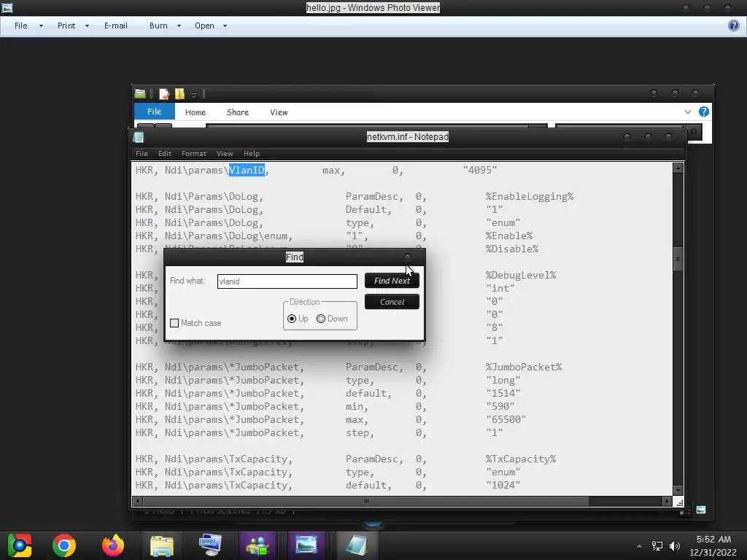This screenshot has width=747, height=560.
Task: Click E-mail in Photo Viewer toolbar
Action: point(116,26)
